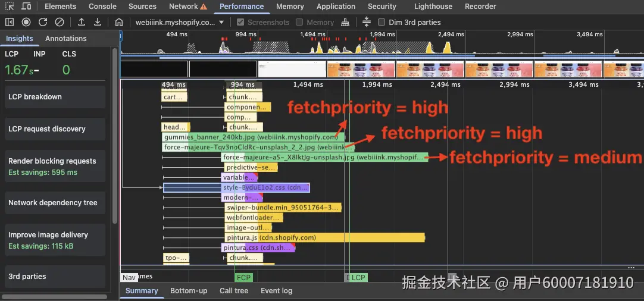Screen dimensions: 644x301
Task: Select the Summary bottom tab
Action: point(142,291)
